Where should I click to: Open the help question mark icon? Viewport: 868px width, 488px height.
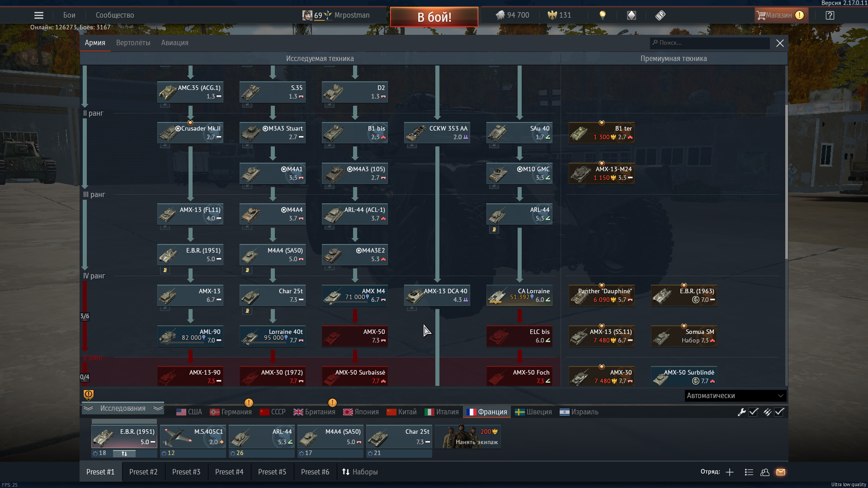830,15
